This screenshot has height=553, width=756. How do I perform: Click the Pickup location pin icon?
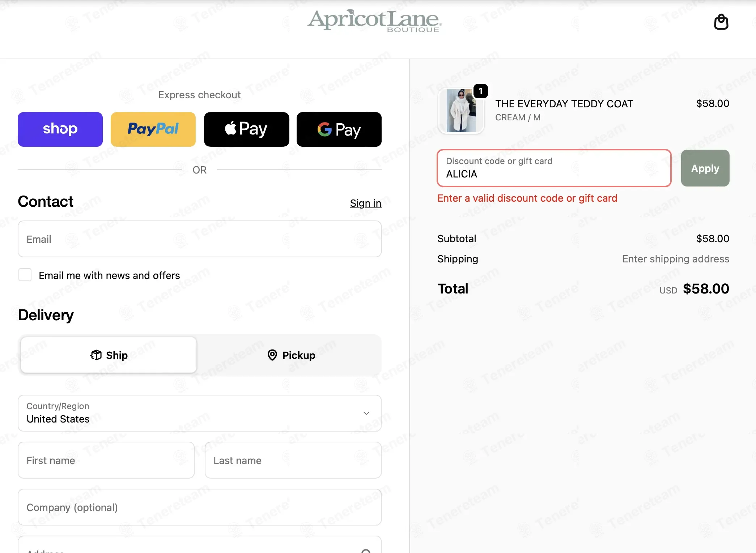(x=272, y=355)
